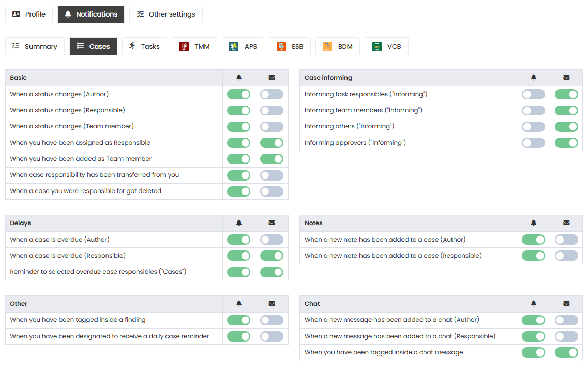Enable email for status changes (Author)
The image size is (588, 370).
pyautogui.click(x=272, y=94)
